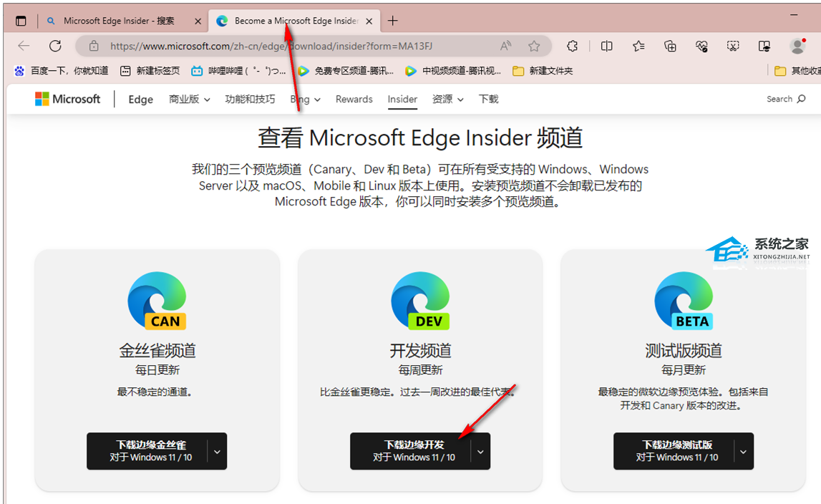Select the Become a Microsoft Edge Insider tab
This screenshot has height=504, width=821.
pyautogui.click(x=296, y=21)
